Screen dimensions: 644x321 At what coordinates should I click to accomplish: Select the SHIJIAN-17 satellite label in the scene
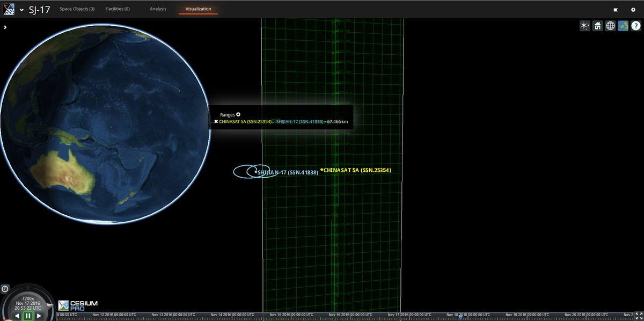(x=288, y=173)
